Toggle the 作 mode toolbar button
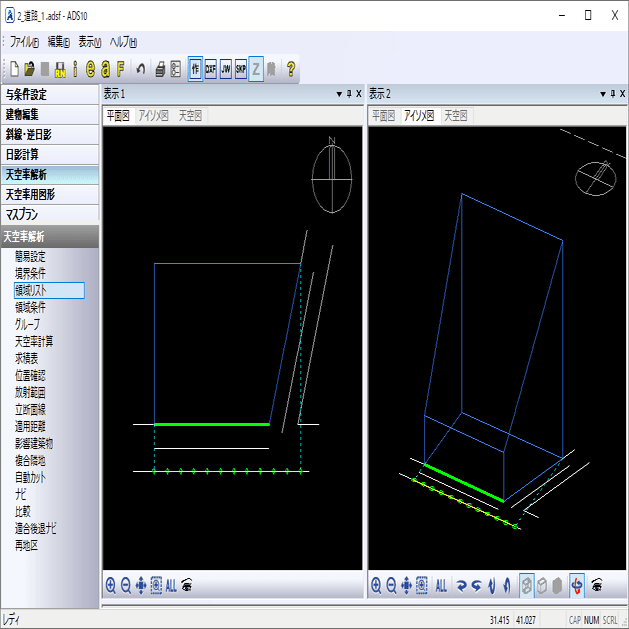Image resolution: width=629 pixels, height=629 pixels. [195, 69]
